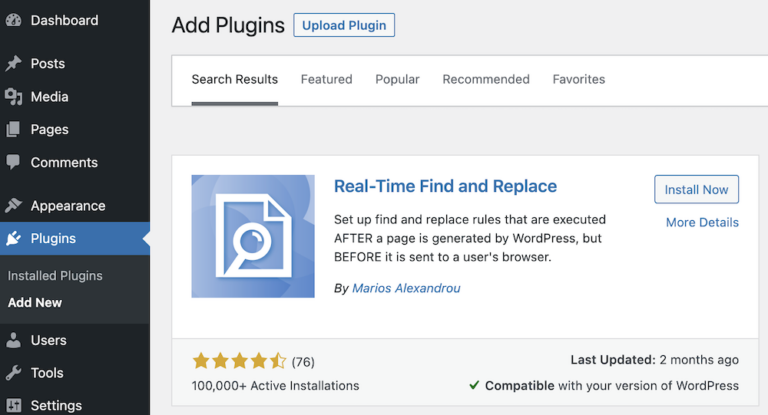Click the Pages icon in sidebar
The height and width of the screenshot is (415, 768).
[13, 129]
